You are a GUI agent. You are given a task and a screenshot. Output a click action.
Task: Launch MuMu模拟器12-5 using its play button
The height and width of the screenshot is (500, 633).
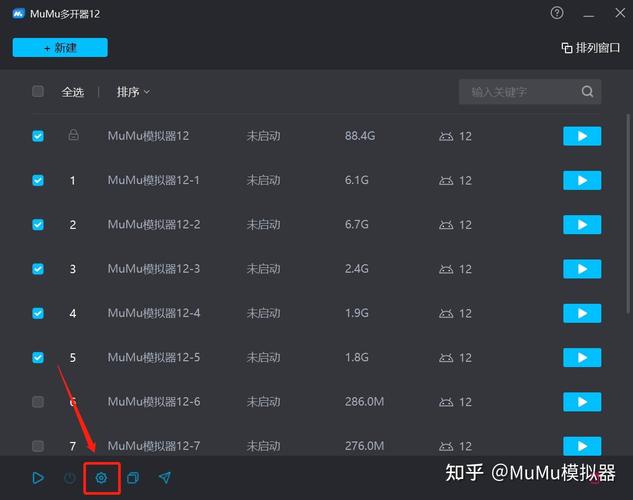click(x=582, y=358)
